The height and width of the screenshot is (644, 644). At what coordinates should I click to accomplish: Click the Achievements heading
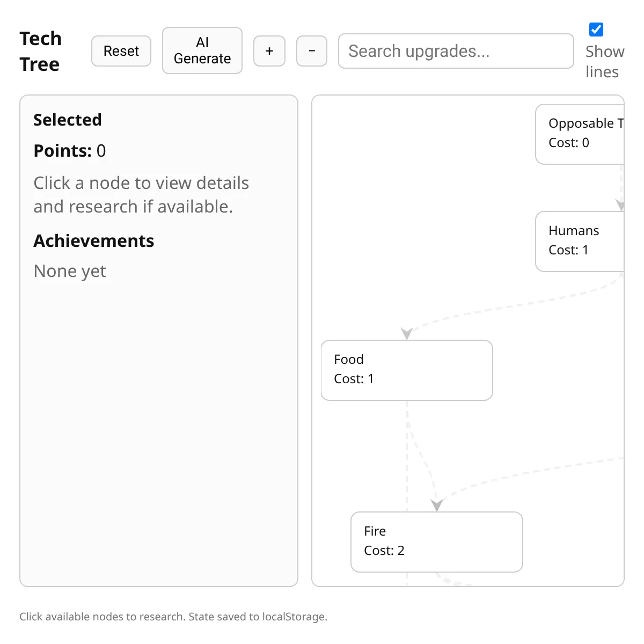pos(94,241)
